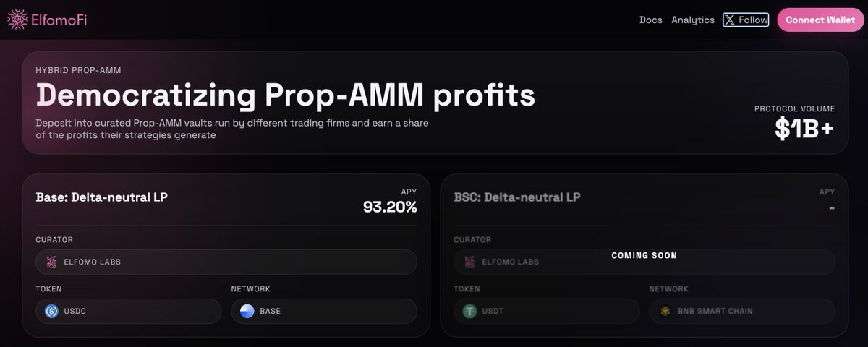Click the BSC: Delta-neutral LP title
868x347 pixels.
pos(517,197)
